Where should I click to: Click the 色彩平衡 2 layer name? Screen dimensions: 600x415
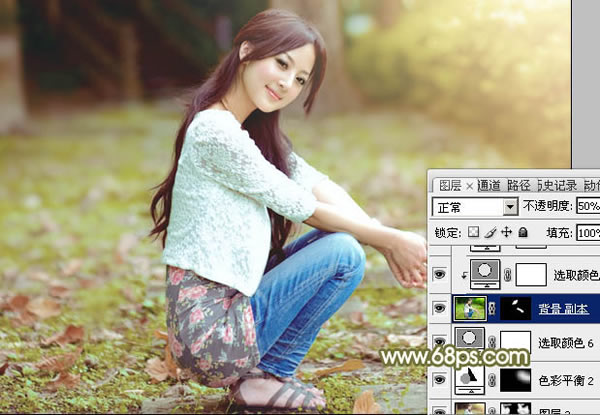click(x=566, y=381)
